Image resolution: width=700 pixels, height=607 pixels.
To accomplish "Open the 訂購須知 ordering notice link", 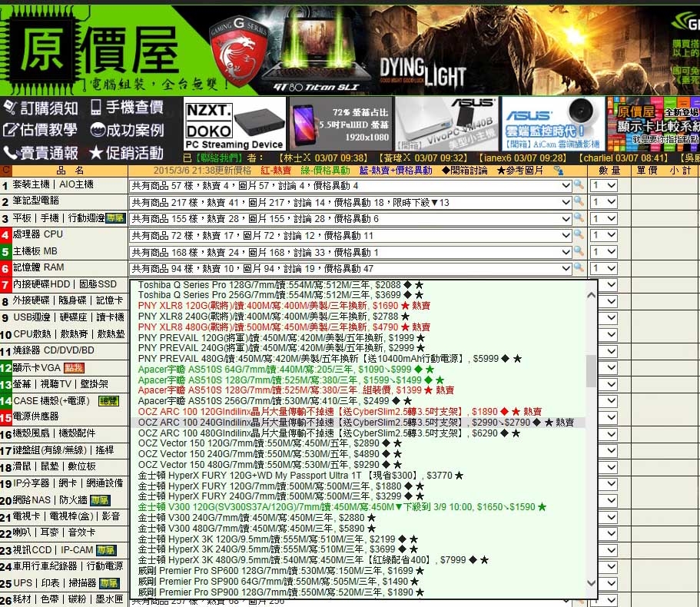I will (x=41, y=108).
